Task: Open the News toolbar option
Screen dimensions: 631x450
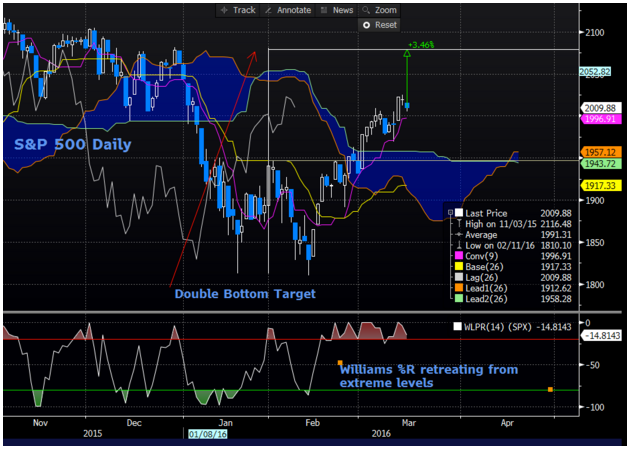Action: (337, 10)
